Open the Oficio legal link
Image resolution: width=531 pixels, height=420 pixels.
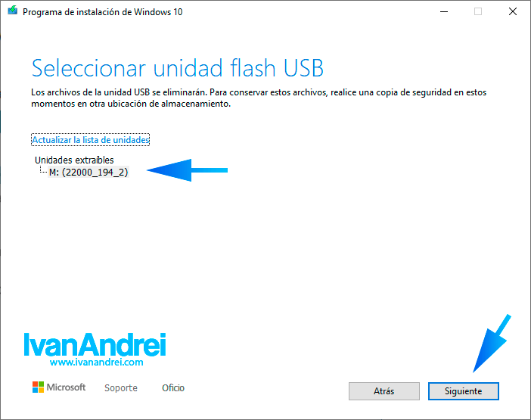pos(173,387)
